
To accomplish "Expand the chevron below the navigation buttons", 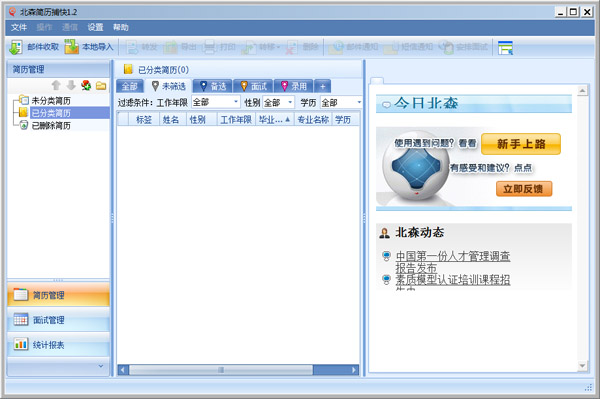I will pyautogui.click(x=101, y=366).
